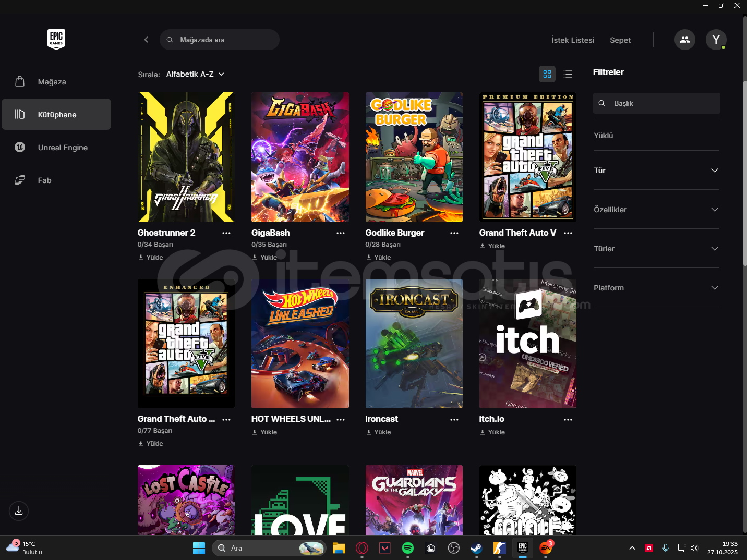Expand the Platform filter section
The image size is (747, 560).
[657, 288]
